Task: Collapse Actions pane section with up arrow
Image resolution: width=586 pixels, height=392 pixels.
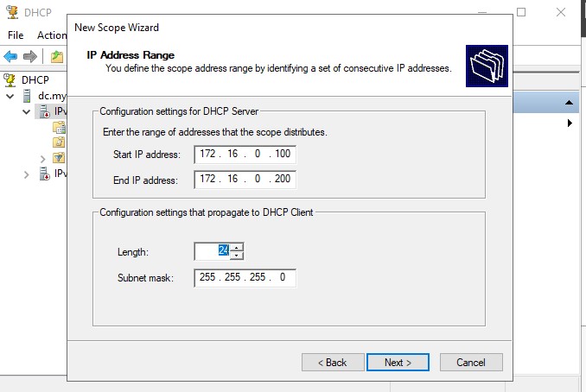Action: coord(569,102)
